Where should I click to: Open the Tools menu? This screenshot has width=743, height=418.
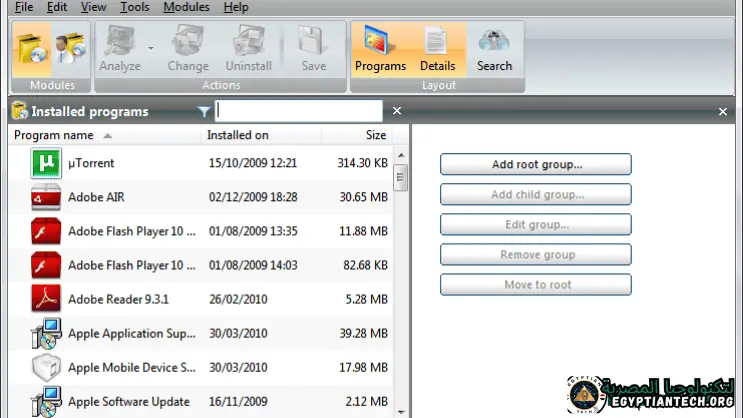tap(135, 7)
